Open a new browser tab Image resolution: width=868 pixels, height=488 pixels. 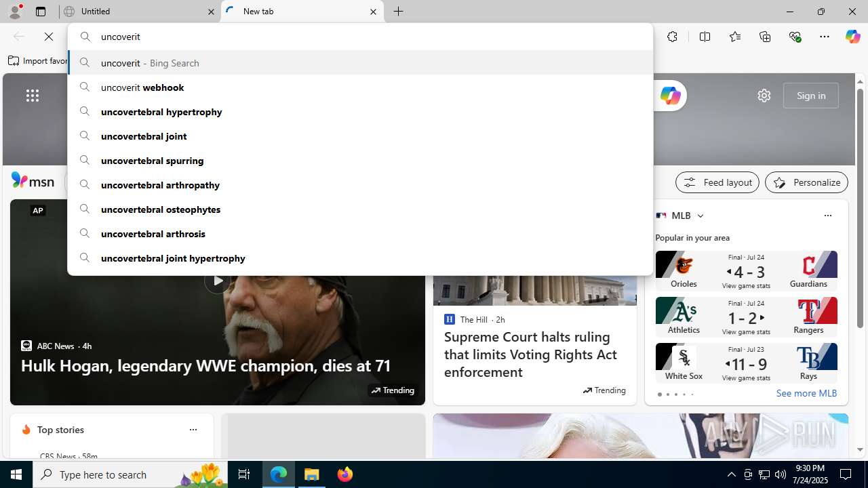pos(399,12)
